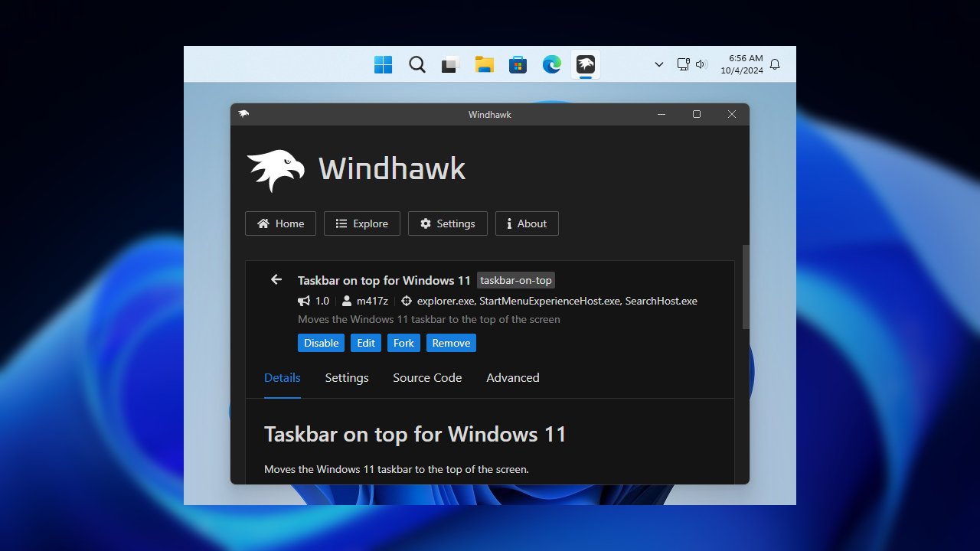Viewport: 980px width, 551px height.
Task: Disable the taskbar-on-top mod
Action: pos(321,343)
